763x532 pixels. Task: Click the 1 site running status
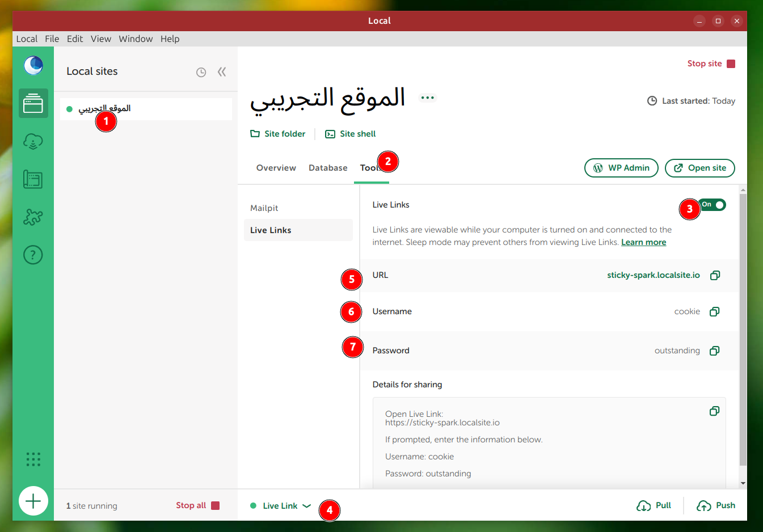pyautogui.click(x=92, y=506)
